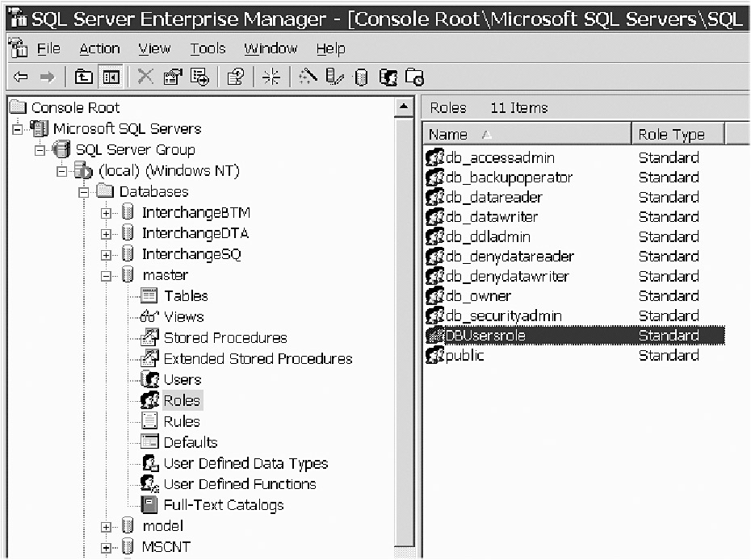The image size is (751, 560).
Task: Collapse the Databases folder node
Action: 84,192
